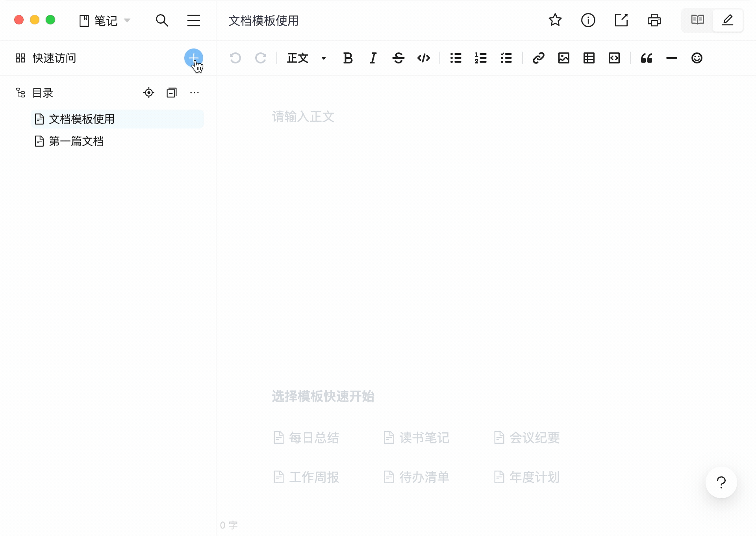This screenshot has height=536, width=756.
Task: Click the 目录 directory header
Action: pyautogui.click(x=35, y=93)
